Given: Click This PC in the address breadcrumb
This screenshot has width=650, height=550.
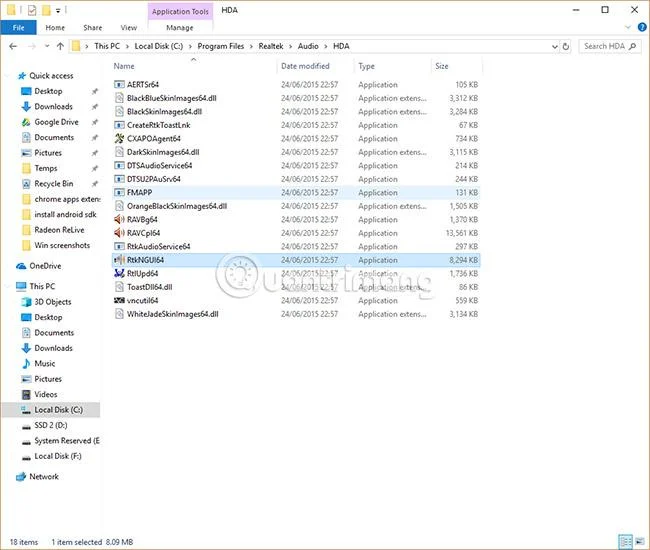Looking at the screenshot, I should (107, 46).
